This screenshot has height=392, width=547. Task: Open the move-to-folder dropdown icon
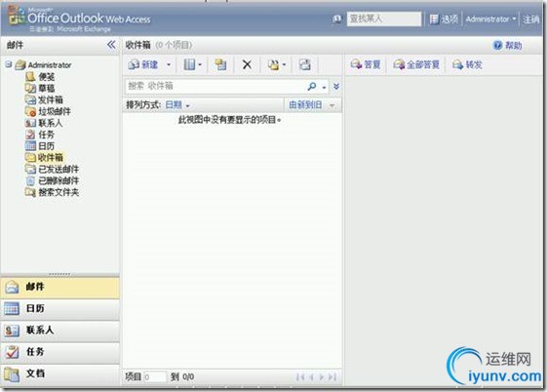point(277,64)
